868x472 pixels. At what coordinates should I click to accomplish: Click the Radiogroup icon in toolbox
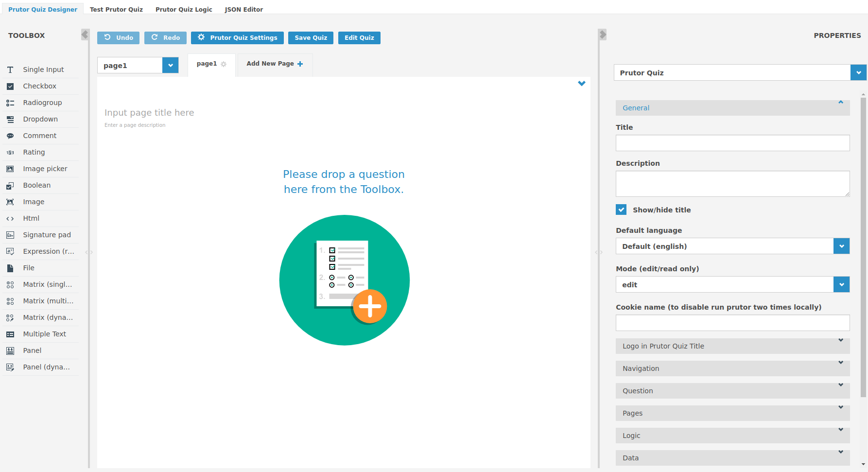[x=10, y=103]
